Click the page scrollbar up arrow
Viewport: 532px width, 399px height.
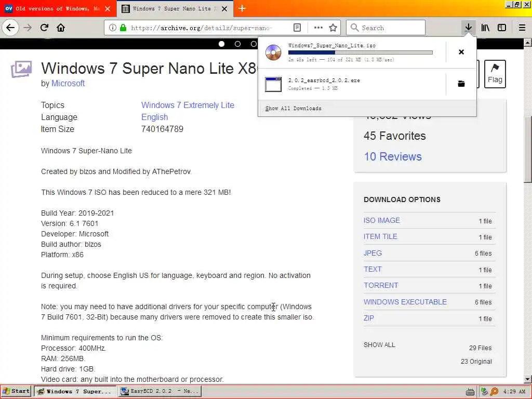coord(528,43)
